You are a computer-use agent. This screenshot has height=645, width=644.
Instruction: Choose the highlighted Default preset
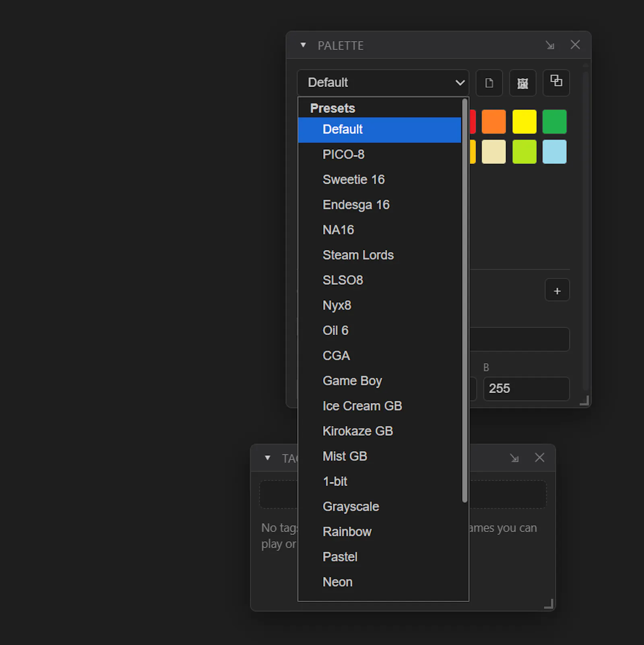click(380, 130)
